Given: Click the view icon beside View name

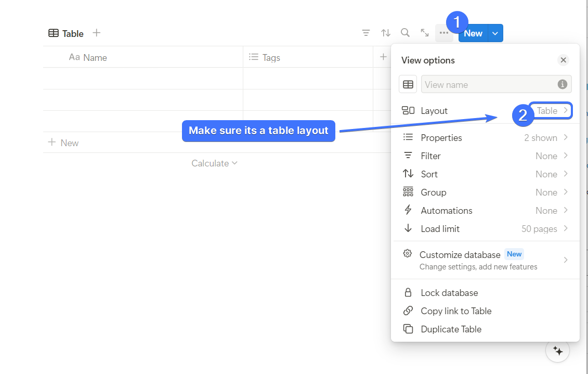Looking at the screenshot, I should 408,84.
